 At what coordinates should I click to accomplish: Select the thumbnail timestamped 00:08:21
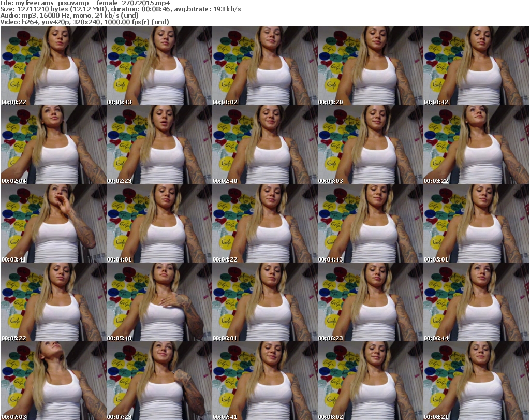point(476,381)
